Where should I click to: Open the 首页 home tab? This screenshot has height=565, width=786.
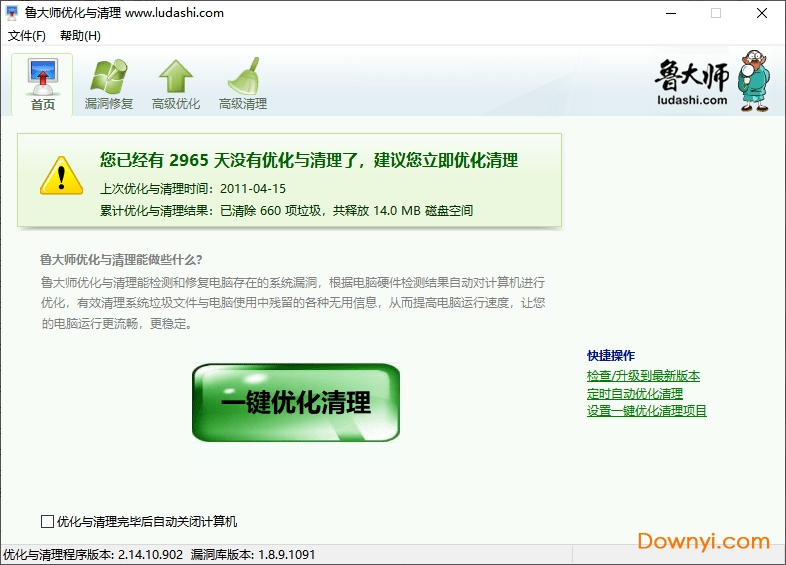pos(43,84)
